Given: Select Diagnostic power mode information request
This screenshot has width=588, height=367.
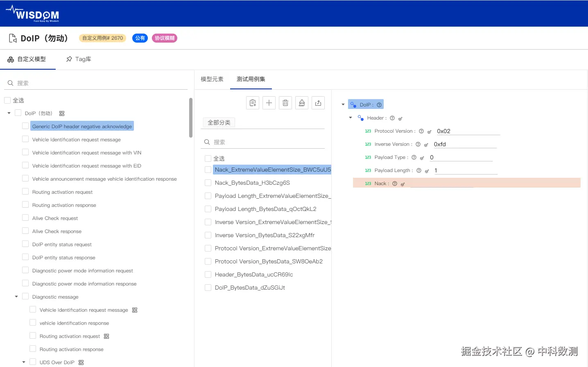Looking at the screenshot, I should click(83, 271).
